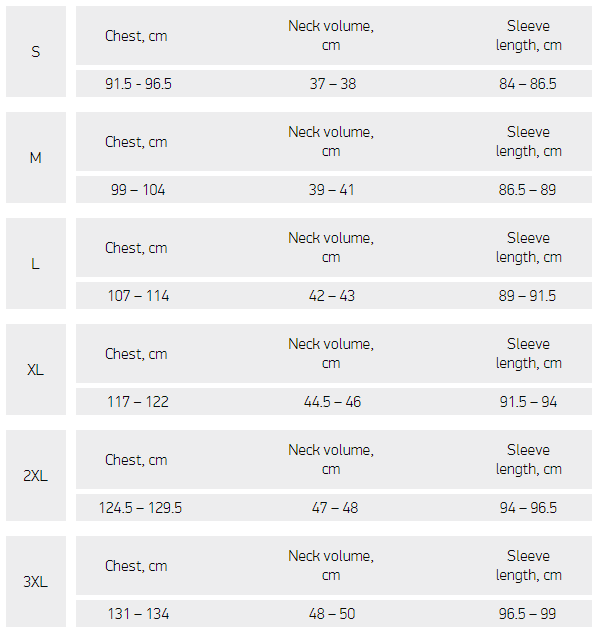
Task: Click neck volume value 44.5 – 46
Action: (332, 402)
